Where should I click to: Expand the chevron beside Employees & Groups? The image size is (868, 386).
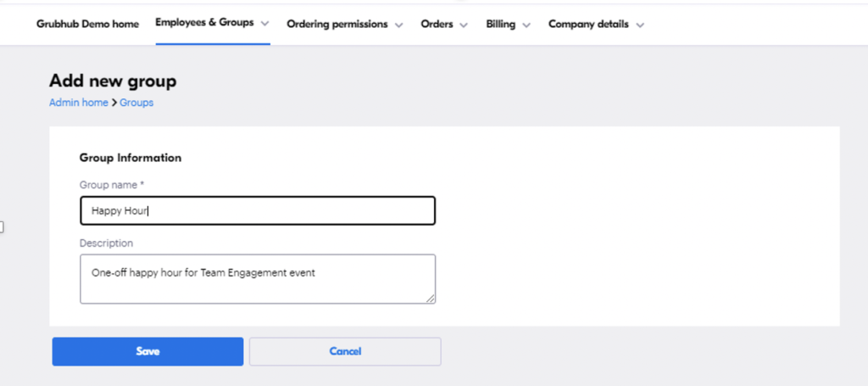click(x=264, y=24)
